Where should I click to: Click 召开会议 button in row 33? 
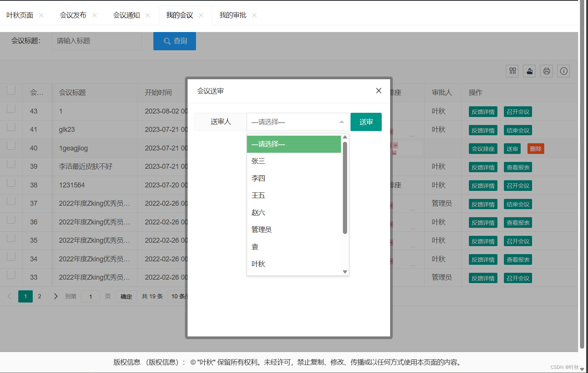518,278
